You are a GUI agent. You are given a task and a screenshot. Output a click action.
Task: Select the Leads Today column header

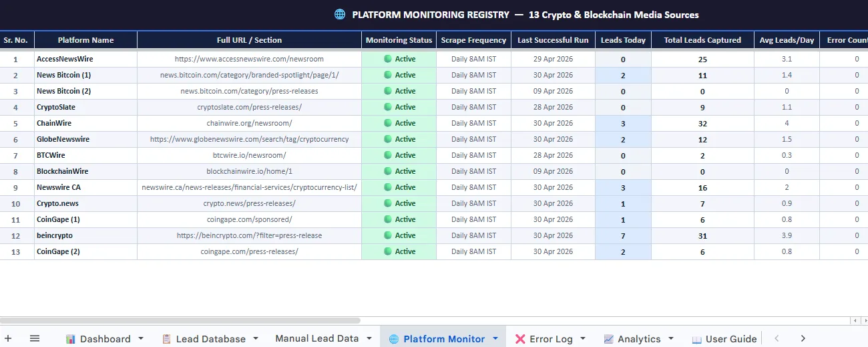click(x=623, y=40)
